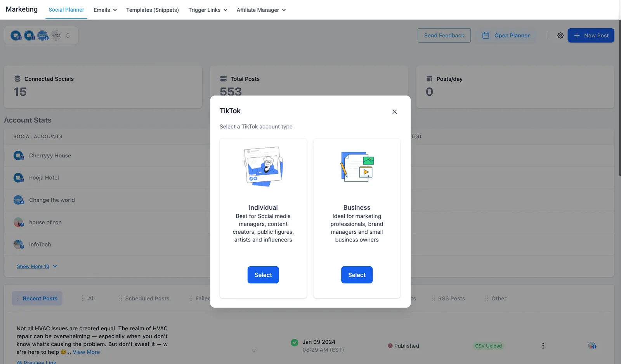This screenshot has height=364, width=621.
Task: Select the Business TikTok account type
Action: (x=357, y=275)
